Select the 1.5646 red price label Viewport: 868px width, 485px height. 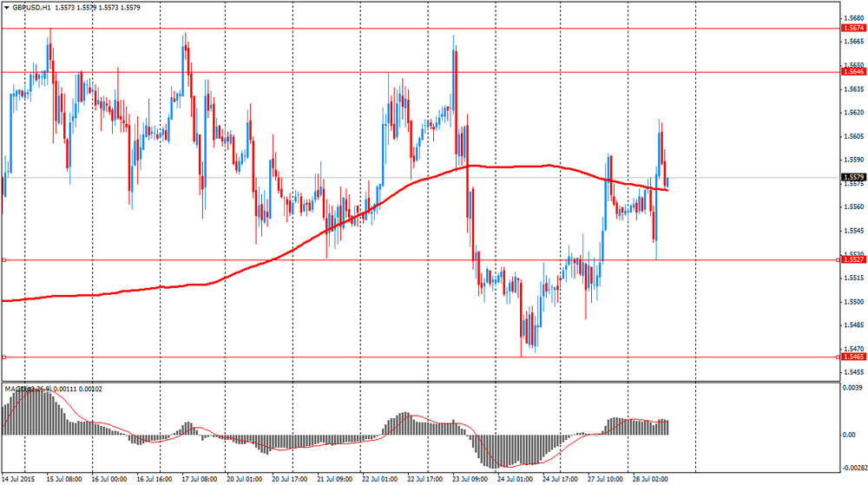coord(853,72)
